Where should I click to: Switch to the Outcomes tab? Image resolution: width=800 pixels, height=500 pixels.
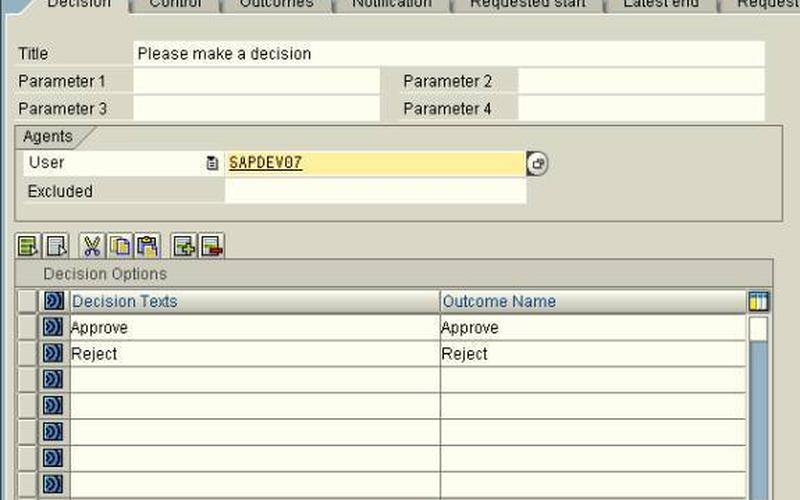tap(276, 5)
